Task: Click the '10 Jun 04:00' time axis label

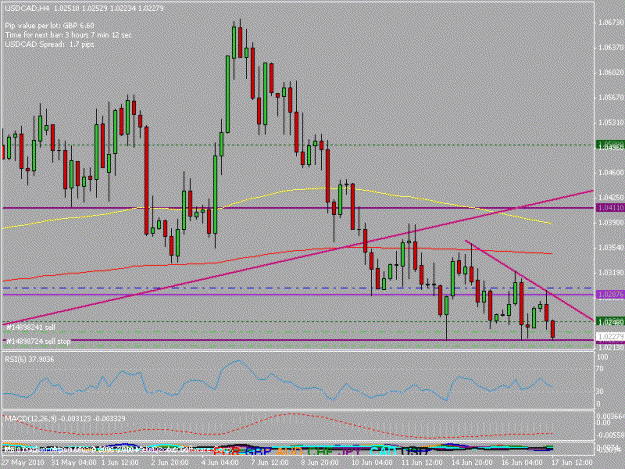Action: coord(371,463)
